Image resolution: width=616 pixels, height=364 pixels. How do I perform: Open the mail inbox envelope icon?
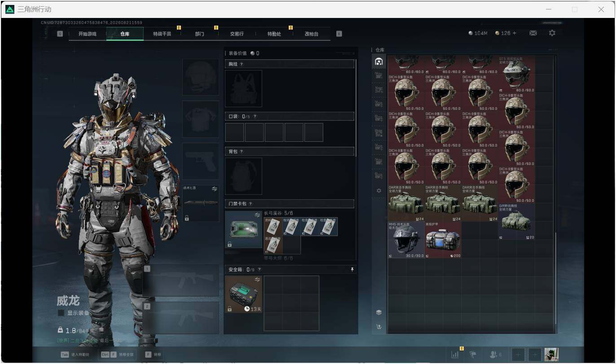(x=533, y=33)
